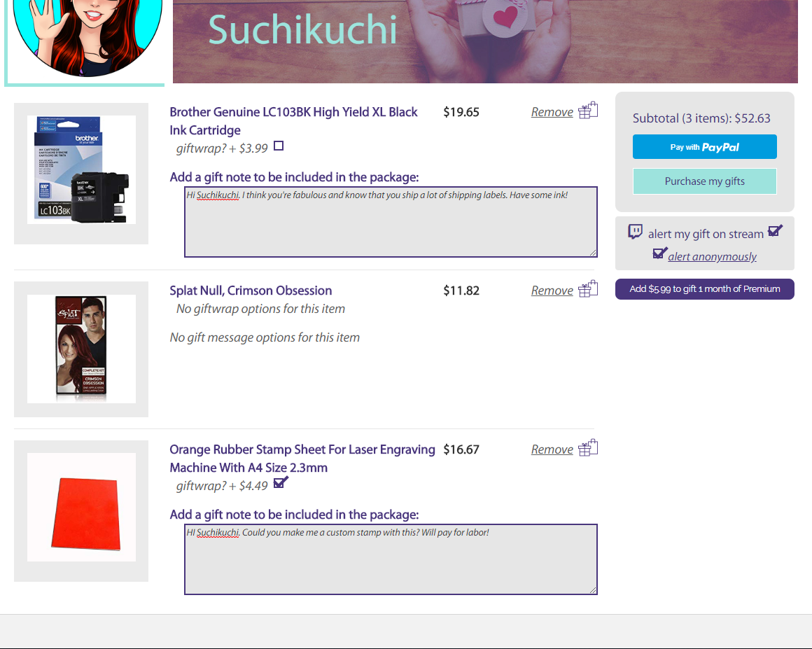Click 'No gift message options for this item'
The width and height of the screenshot is (812, 649).
tap(265, 337)
